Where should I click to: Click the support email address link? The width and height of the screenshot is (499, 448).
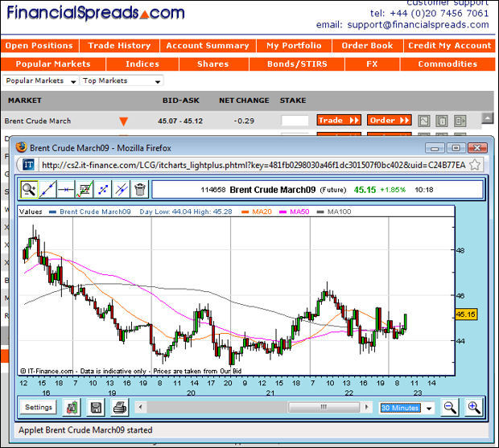point(418,25)
